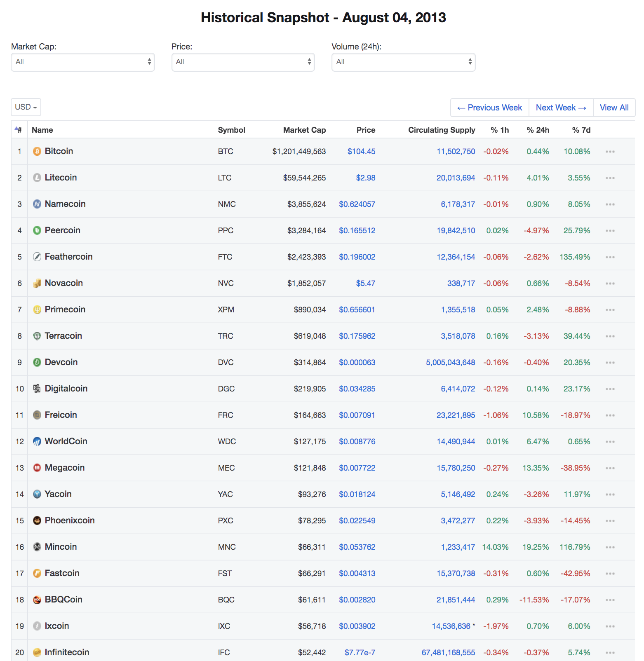
Task: Open the WorldCoin name link
Action: coord(66,441)
